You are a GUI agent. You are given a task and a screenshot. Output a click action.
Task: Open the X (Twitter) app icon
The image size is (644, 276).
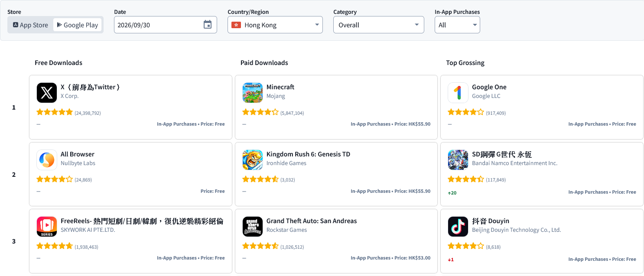(x=47, y=93)
